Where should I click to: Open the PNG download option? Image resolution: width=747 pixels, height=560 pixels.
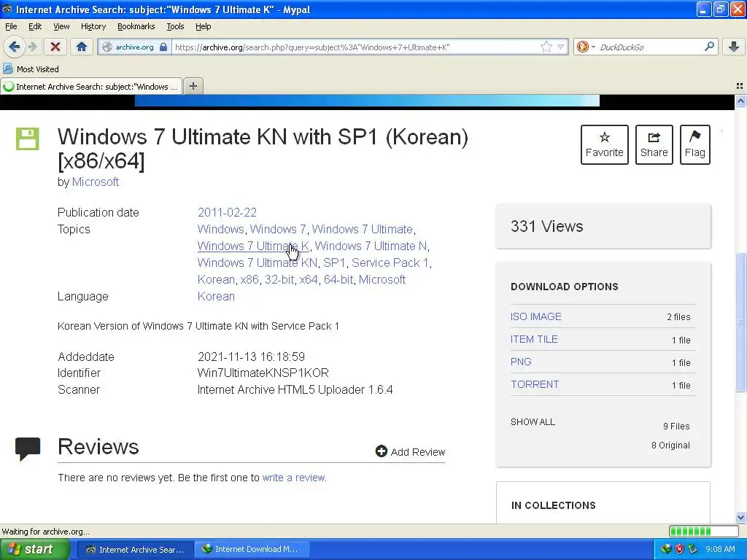point(521,362)
